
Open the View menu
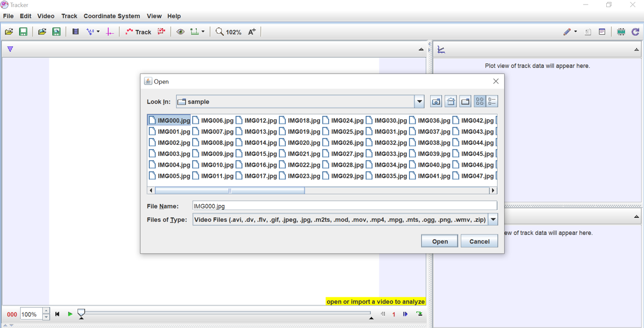pos(154,16)
